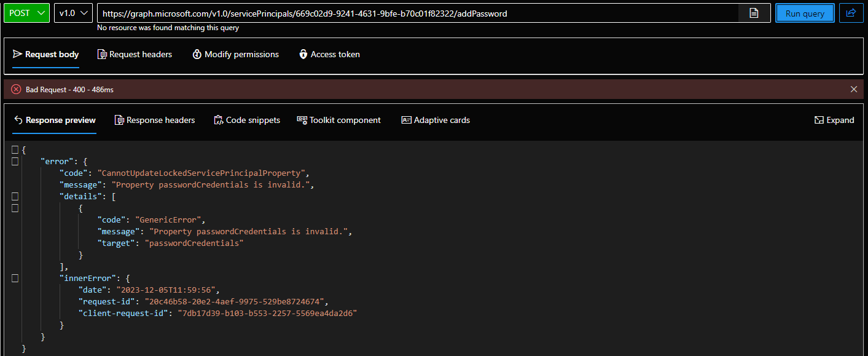Click the red error icon in banner
The width and height of the screenshot is (868, 356).
click(16, 89)
